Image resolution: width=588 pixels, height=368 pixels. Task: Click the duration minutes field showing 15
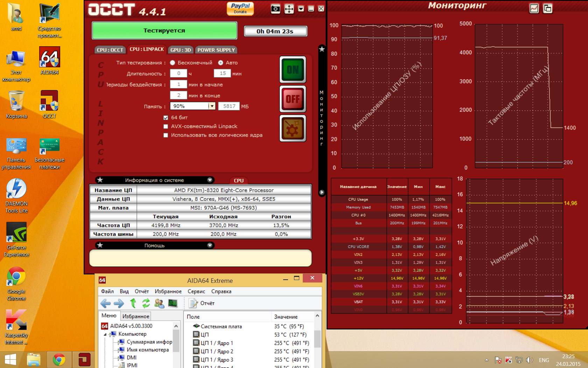(223, 73)
